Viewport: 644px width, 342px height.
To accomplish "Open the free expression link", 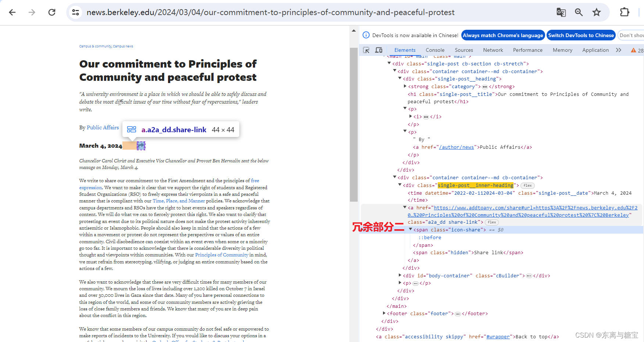I will pos(255,181).
